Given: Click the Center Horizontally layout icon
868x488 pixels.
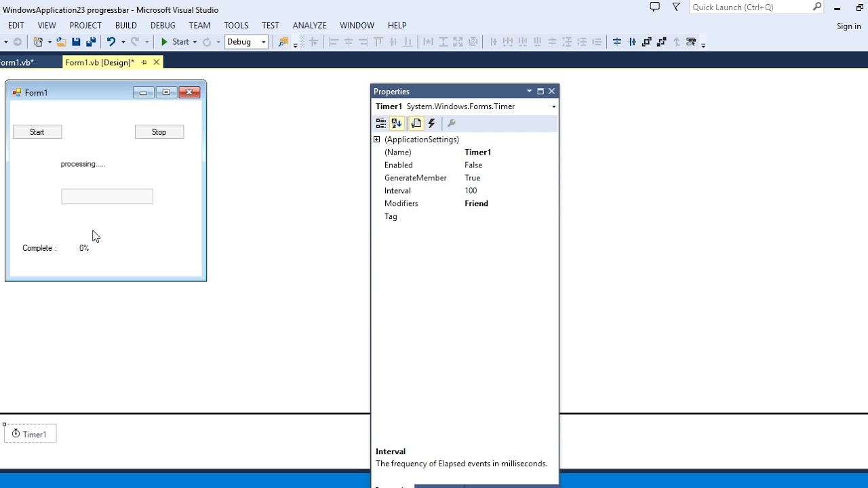Looking at the screenshot, I should coord(617,42).
